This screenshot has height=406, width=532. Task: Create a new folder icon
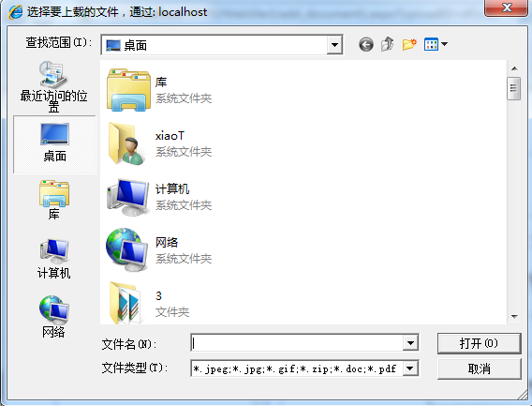point(409,44)
